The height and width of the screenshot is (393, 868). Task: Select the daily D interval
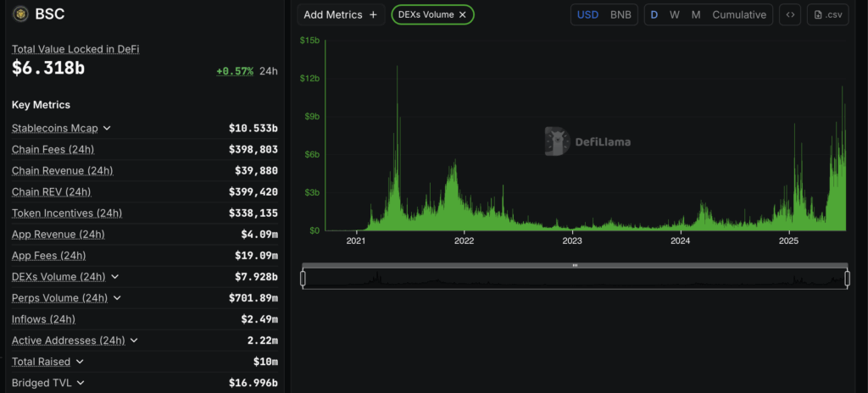pyautogui.click(x=654, y=15)
